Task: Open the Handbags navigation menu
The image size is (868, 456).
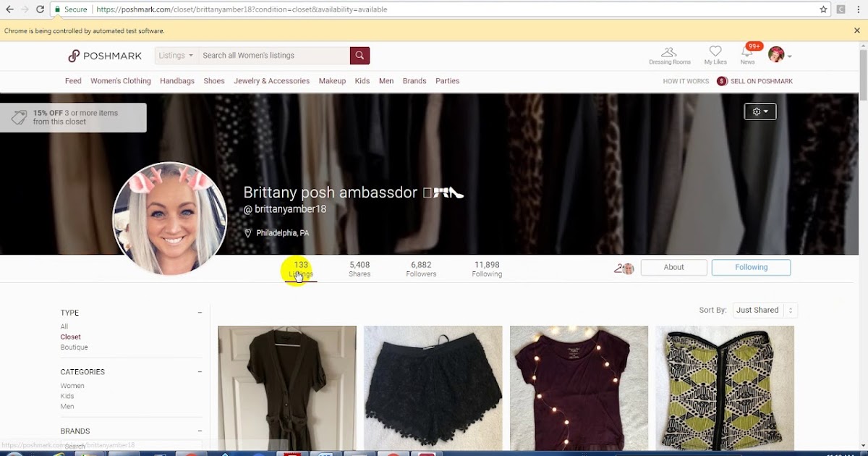Action: 177,81
